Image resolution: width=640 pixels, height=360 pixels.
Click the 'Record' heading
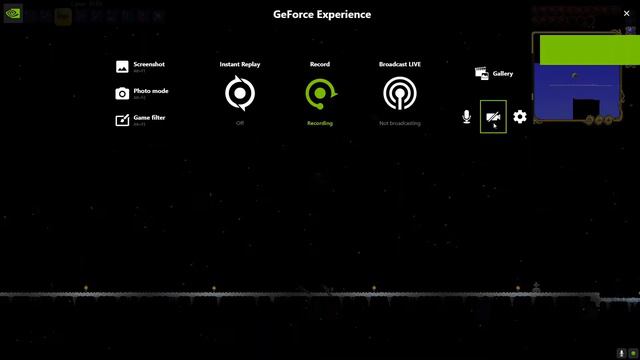(320, 64)
